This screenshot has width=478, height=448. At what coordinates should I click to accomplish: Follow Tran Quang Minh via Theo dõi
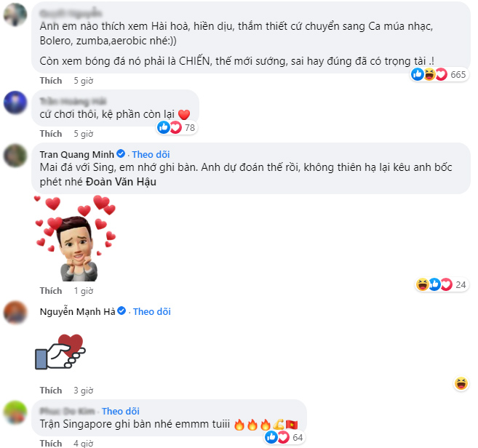[x=151, y=154]
